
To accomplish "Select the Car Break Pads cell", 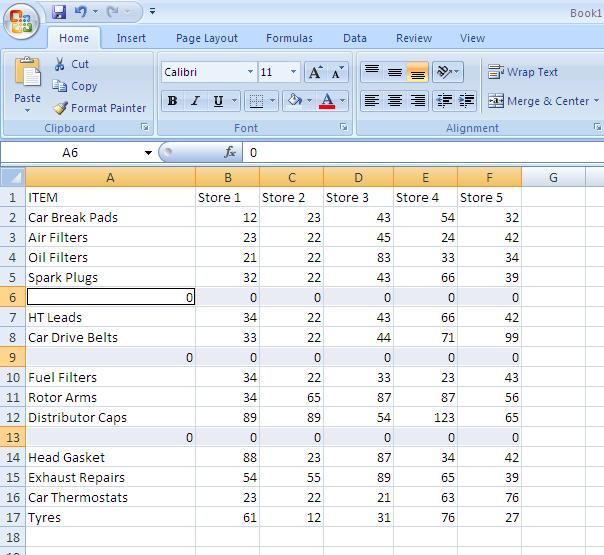I will 111,217.
